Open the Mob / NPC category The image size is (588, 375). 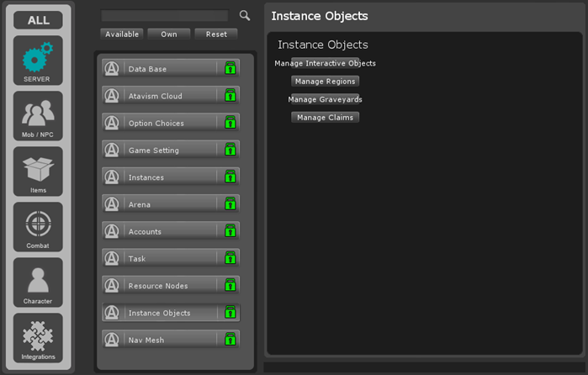pyautogui.click(x=38, y=116)
